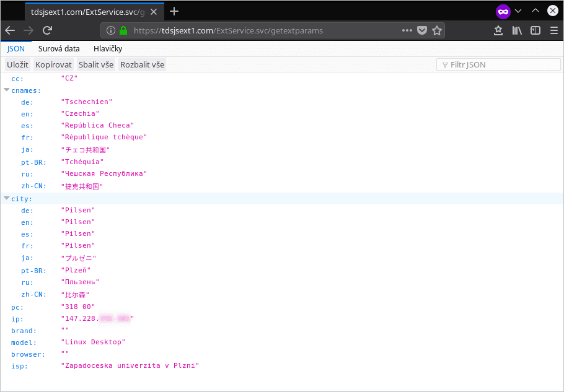Viewport: 564px width, 392px height.
Task: Click the "比尔森" value
Action: [x=75, y=295]
